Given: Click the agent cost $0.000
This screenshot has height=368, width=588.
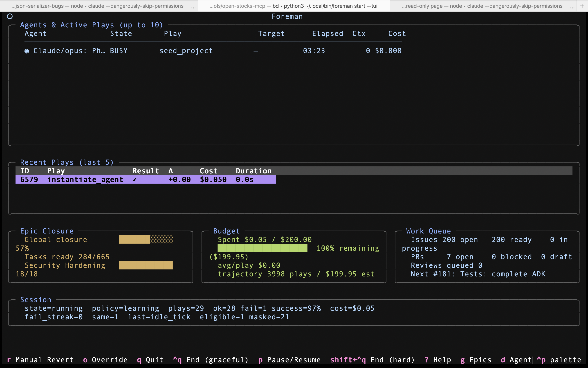Looking at the screenshot, I should click(x=388, y=51).
